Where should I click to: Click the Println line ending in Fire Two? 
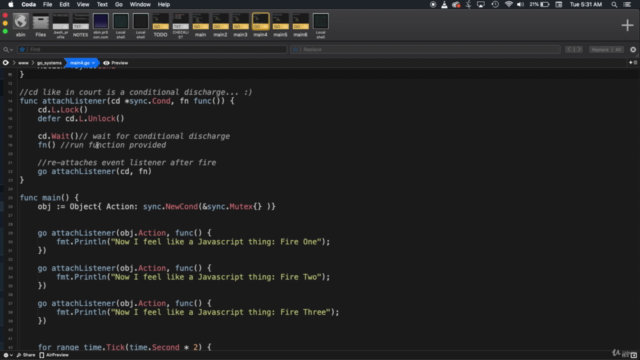tap(193, 277)
